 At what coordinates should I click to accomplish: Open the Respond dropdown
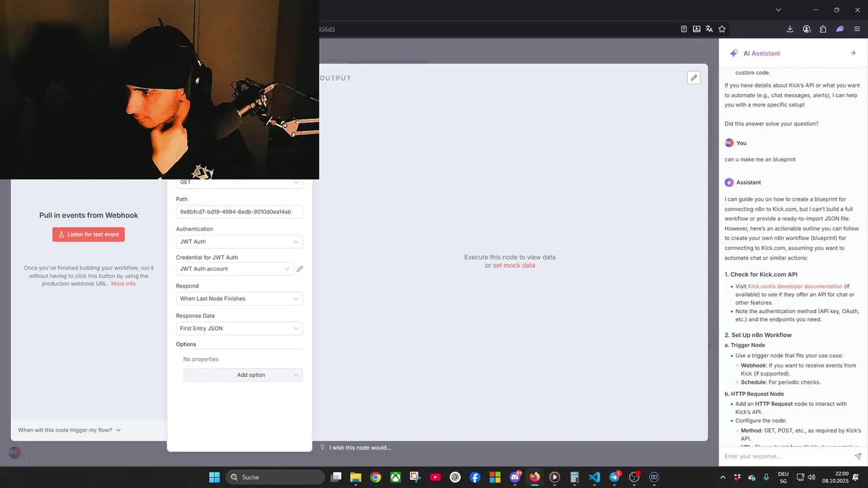point(239,299)
